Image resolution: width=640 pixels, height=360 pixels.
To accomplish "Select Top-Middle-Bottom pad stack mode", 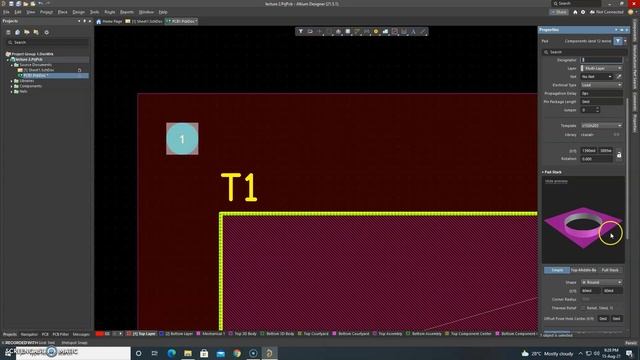I will coord(583,270).
